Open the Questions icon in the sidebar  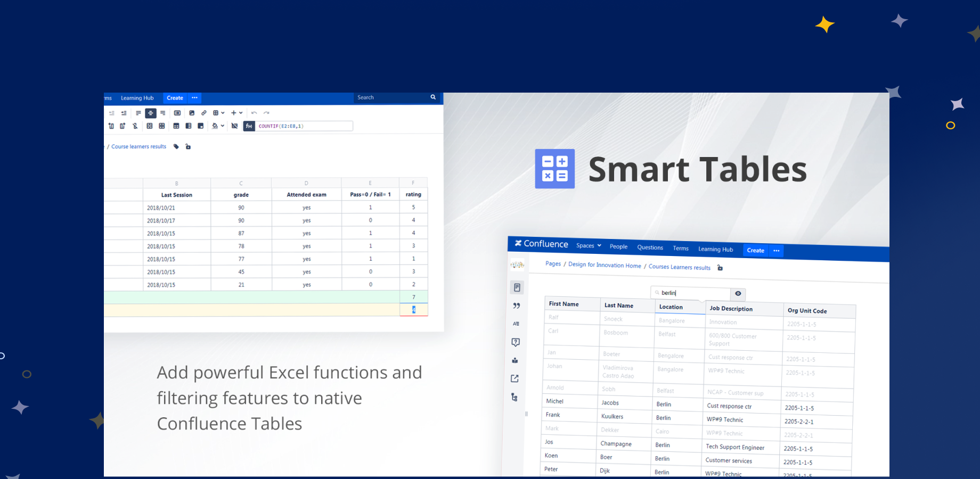(x=515, y=342)
